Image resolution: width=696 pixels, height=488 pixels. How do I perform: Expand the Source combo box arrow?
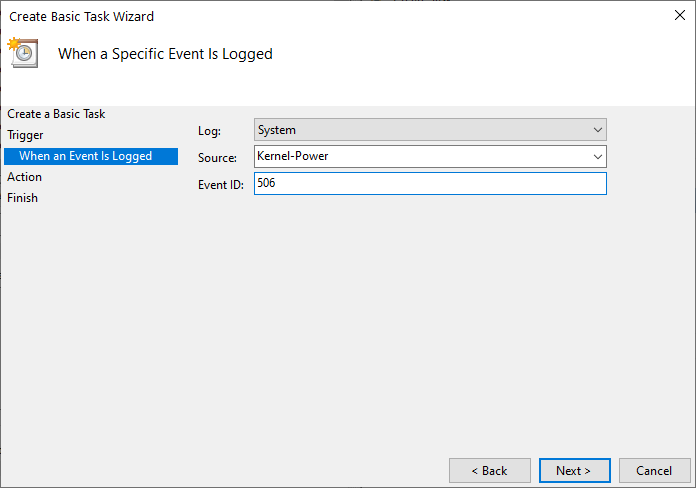coord(597,157)
